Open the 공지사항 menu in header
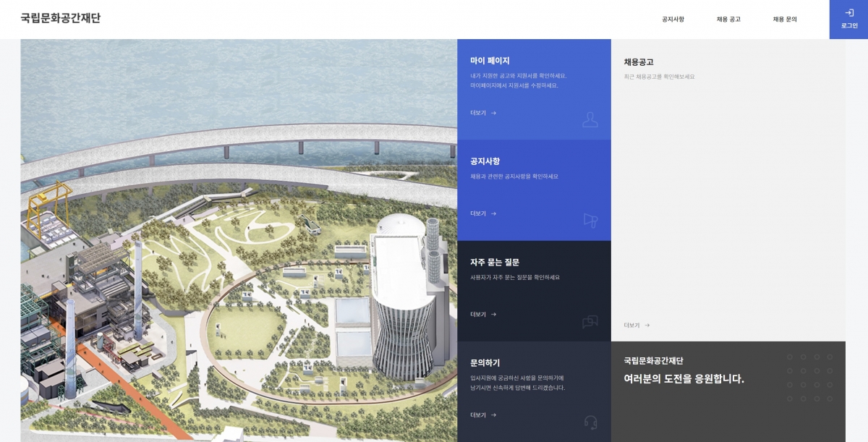Image resolution: width=868 pixels, height=442 pixels. (673, 20)
